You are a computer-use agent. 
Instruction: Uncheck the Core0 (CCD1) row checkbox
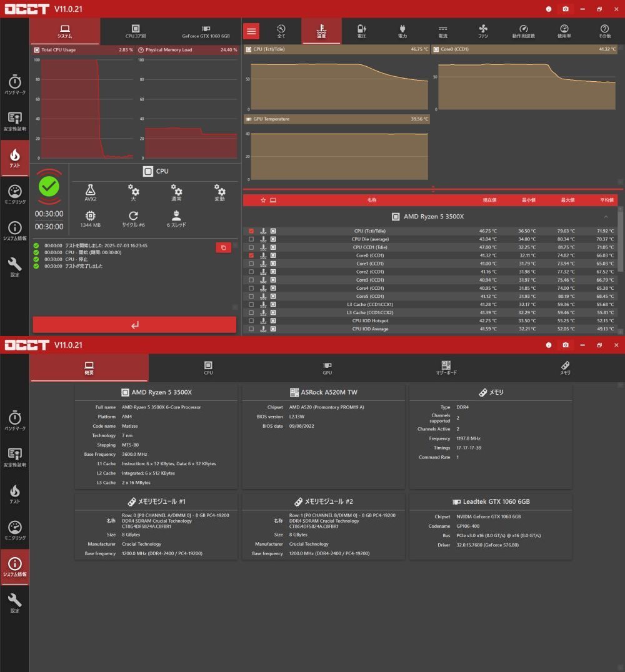pyautogui.click(x=251, y=255)
